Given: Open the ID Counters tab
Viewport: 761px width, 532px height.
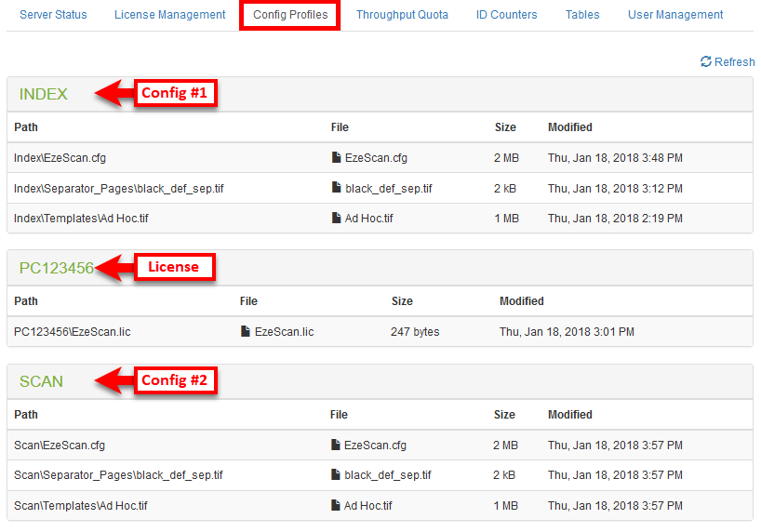Looking at the screenshot, I should [506, 15].
